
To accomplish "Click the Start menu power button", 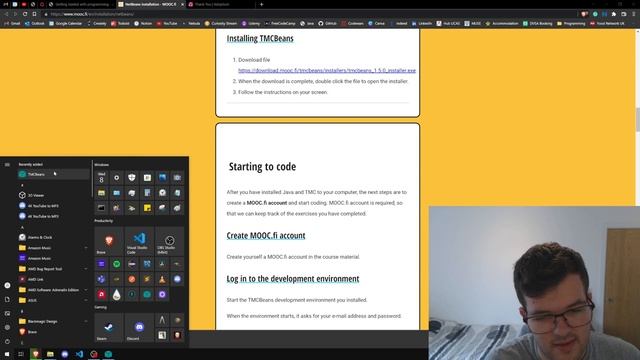I will coord(7,341).
